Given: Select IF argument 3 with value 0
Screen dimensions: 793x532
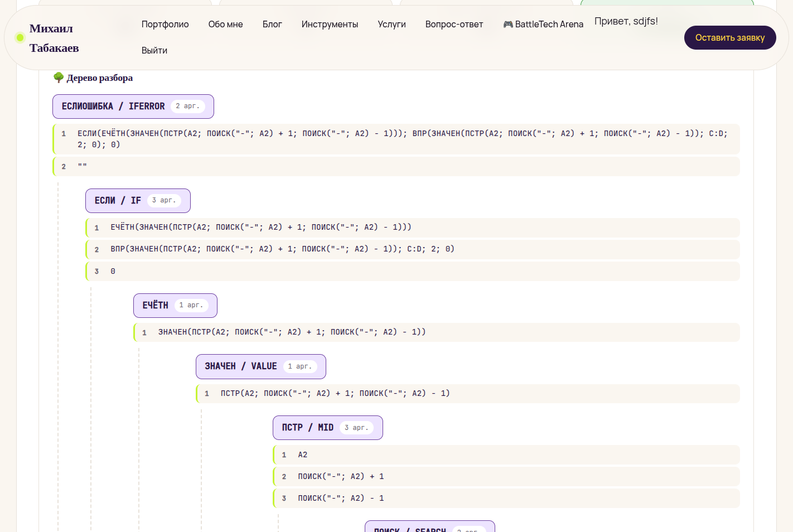Looking at the screenshot, I should pyautogui.click(x=413, y=271).
